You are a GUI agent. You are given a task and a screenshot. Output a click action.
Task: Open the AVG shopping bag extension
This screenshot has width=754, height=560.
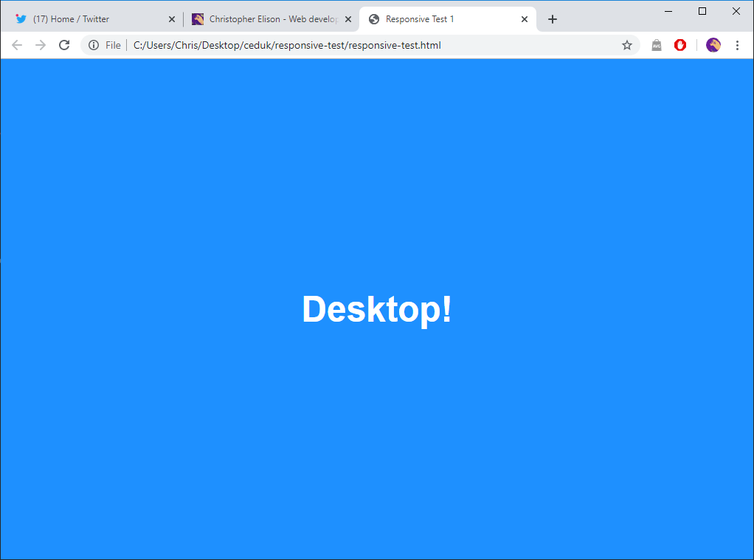(x=657, y=45)
